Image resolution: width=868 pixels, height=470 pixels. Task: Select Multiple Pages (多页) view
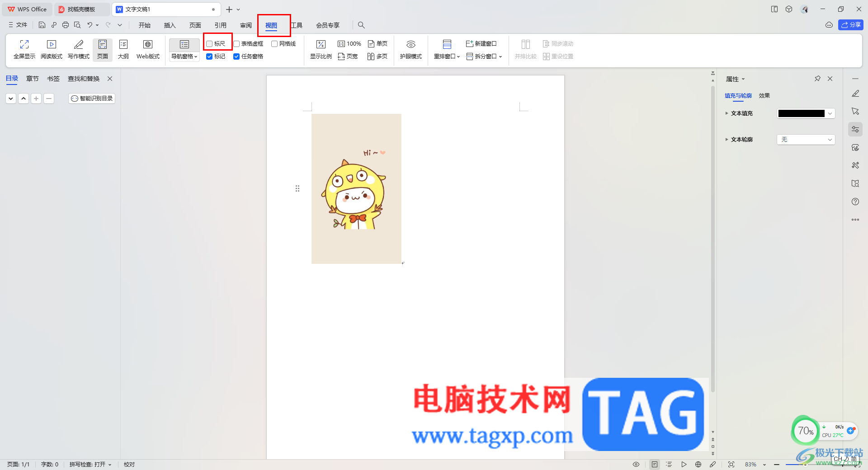point(377,56)
